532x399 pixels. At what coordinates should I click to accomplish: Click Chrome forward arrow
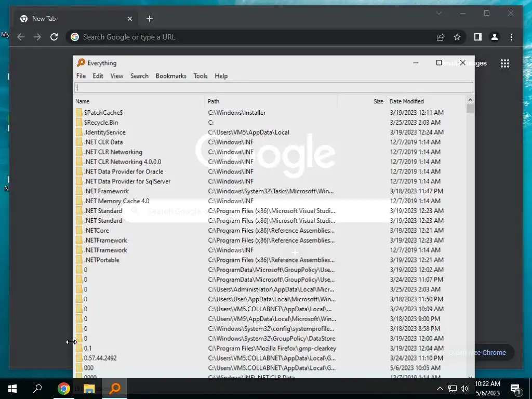[x=37, y=37]
